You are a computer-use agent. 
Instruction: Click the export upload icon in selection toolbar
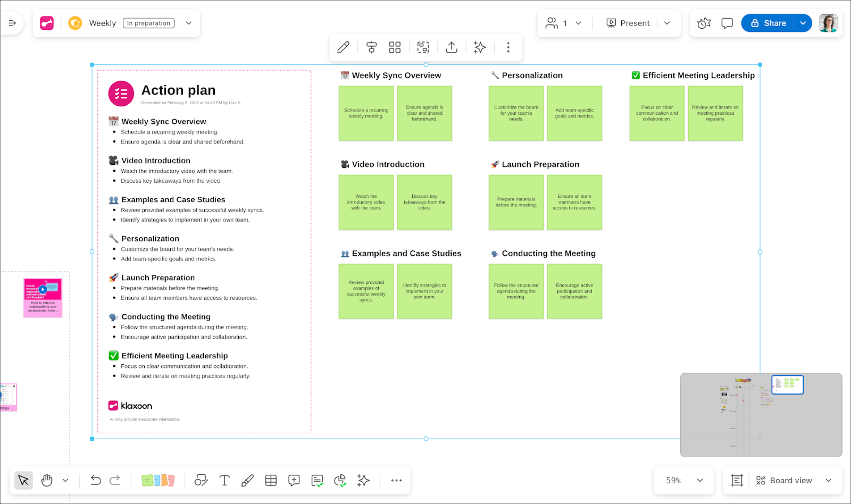452,47
